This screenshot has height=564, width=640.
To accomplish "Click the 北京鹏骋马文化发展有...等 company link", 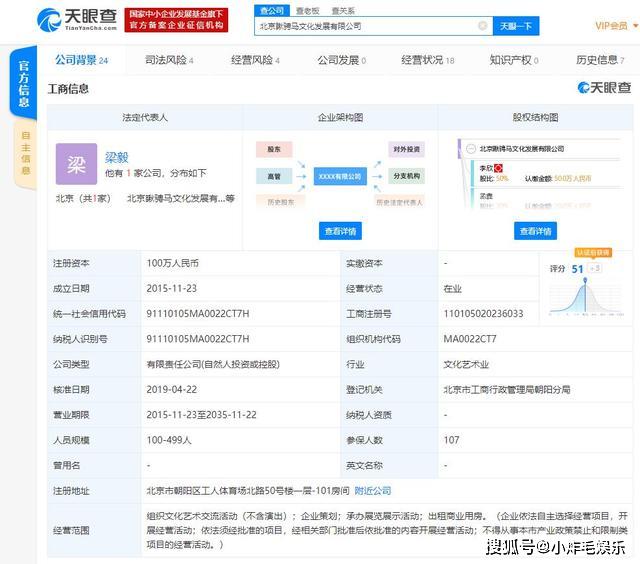I will coord(181,199).
